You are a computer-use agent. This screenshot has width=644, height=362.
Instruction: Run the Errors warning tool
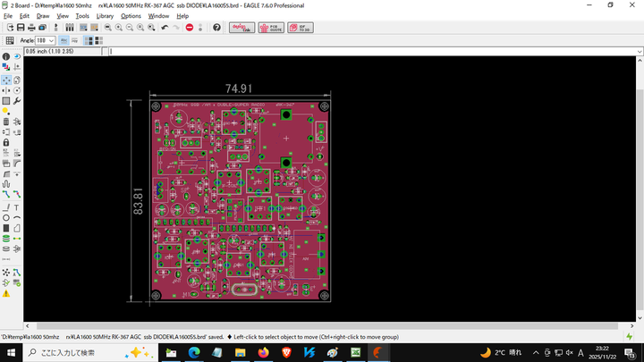click(6, 293)
